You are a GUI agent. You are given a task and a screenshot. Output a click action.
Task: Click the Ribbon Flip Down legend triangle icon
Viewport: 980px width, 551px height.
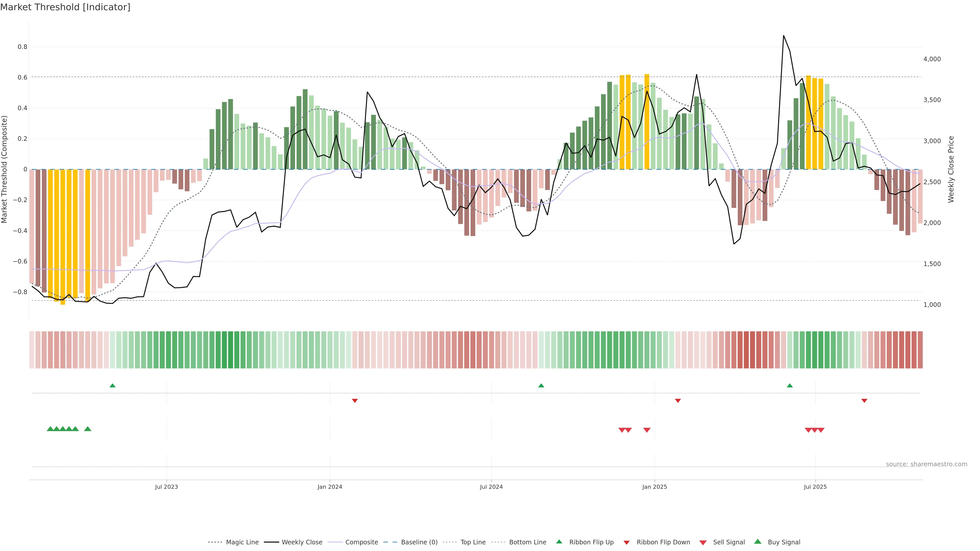(x=627, y=543)
